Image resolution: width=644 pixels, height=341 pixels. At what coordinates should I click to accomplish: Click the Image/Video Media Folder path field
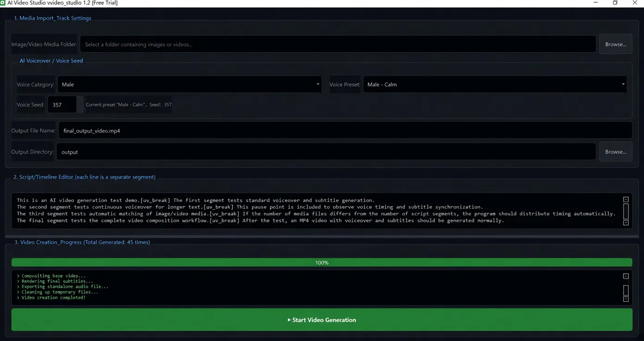coord(338,44)
